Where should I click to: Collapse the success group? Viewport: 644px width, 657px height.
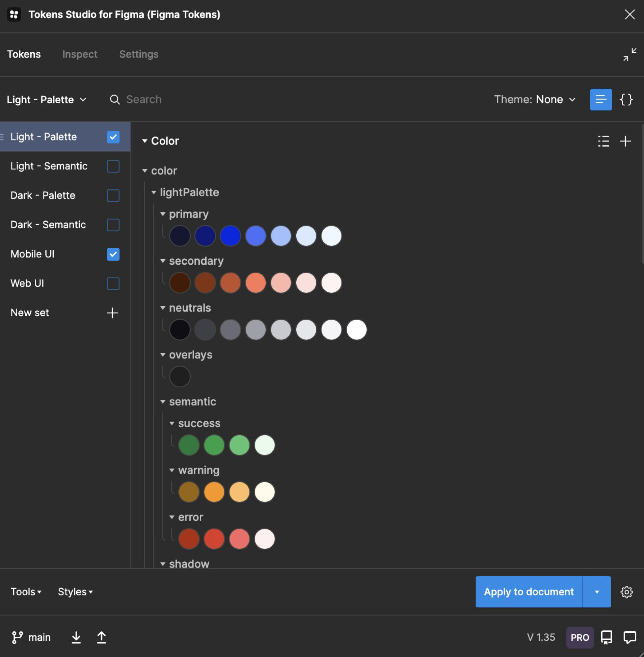pyautogui.click(x=172, y=424)
